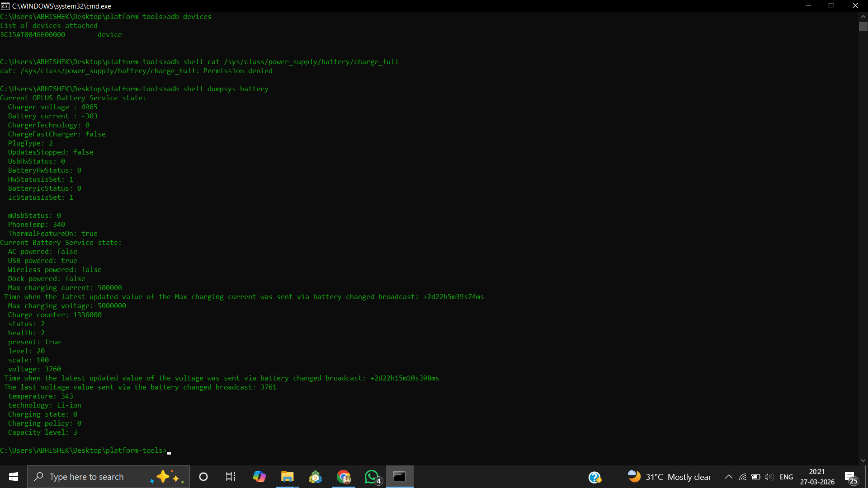Switch the ENG input language indicator
The width and height of the screenshot is (868, 488).
(x=786, y=477)
